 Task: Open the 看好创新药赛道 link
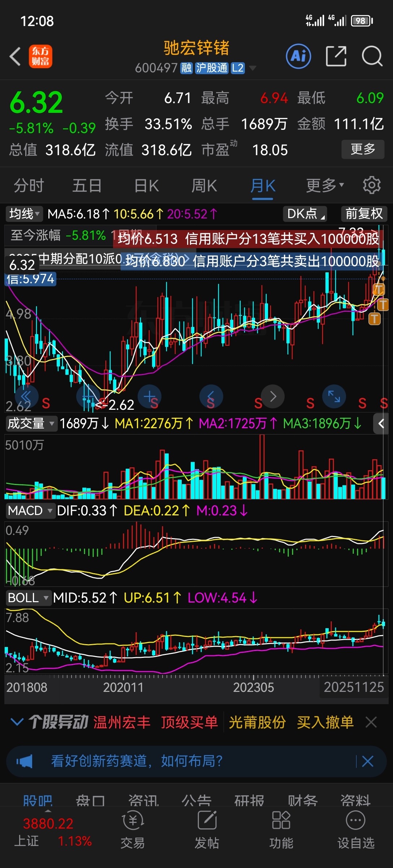point(137,761)
